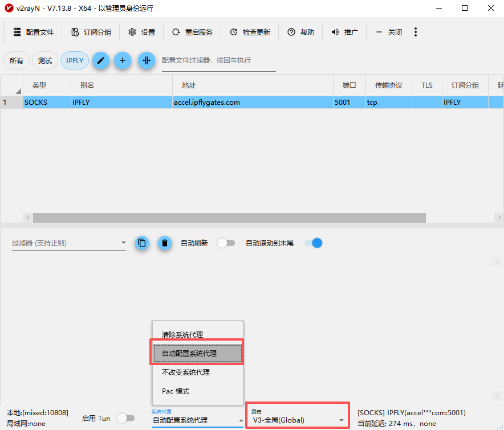The height and width of the screenshot is (430, 504).
Task: Click the auto column width icon button
Action: click(x=147, y=61)
